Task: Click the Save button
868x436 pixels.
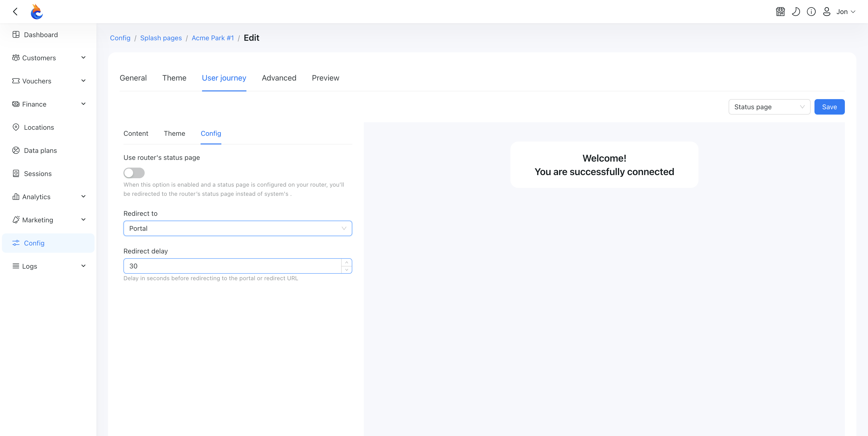Action: (829, 107)
